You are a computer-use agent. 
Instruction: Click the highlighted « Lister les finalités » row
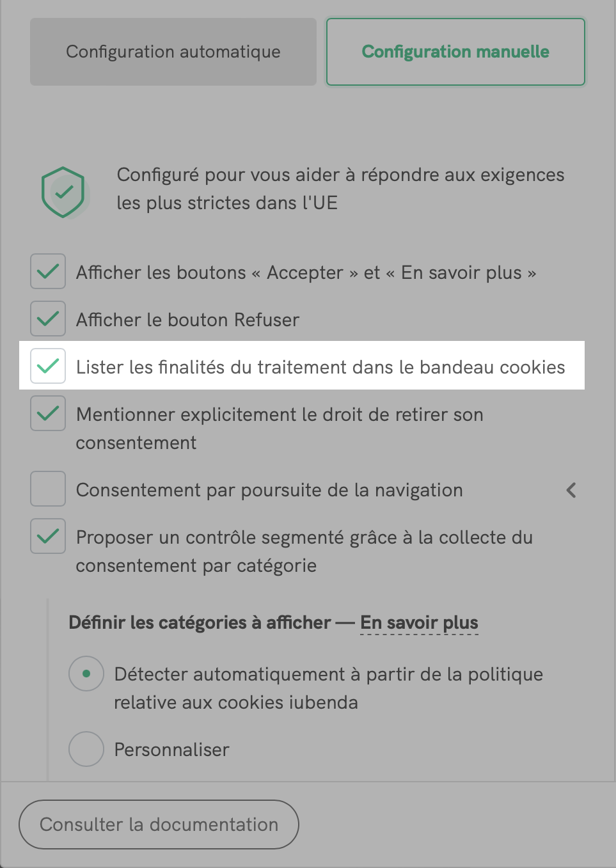tap(302, 366)
